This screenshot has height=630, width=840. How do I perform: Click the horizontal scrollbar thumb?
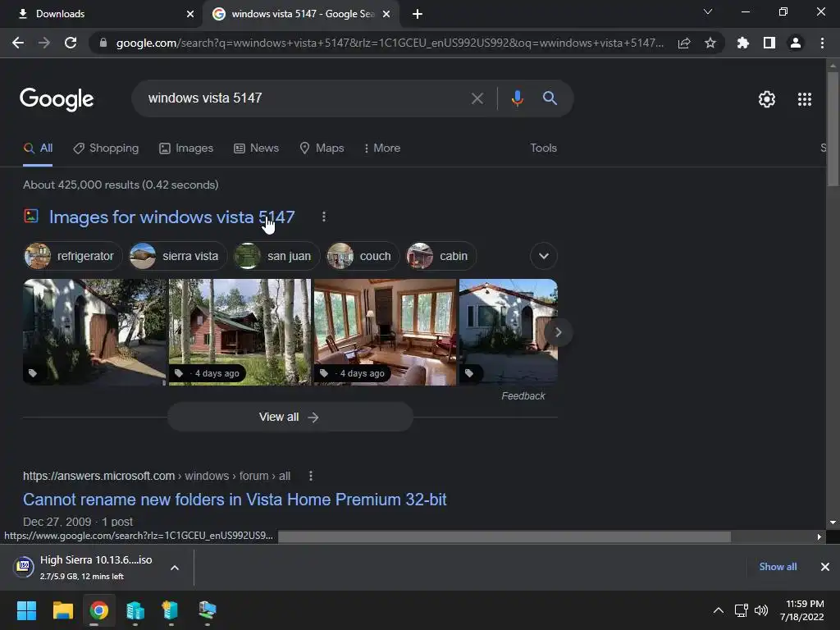[x=504, y=536]
